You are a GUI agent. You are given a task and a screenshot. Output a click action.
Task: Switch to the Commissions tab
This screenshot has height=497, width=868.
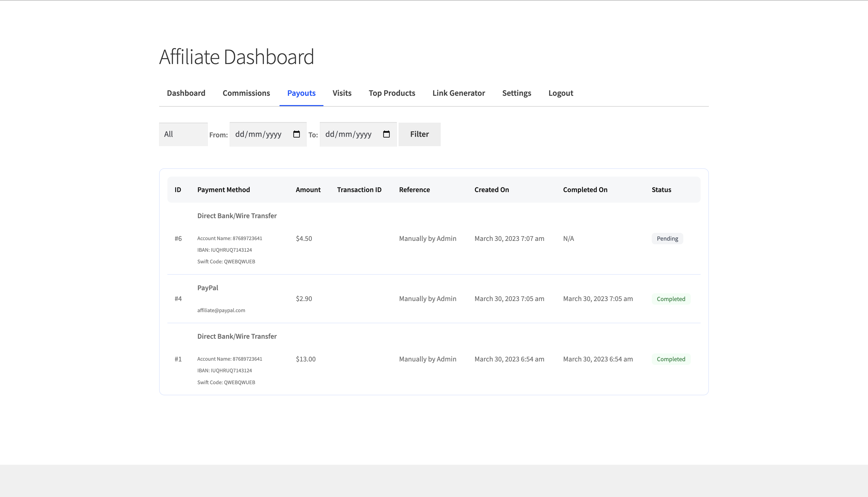tap(246, 93)
